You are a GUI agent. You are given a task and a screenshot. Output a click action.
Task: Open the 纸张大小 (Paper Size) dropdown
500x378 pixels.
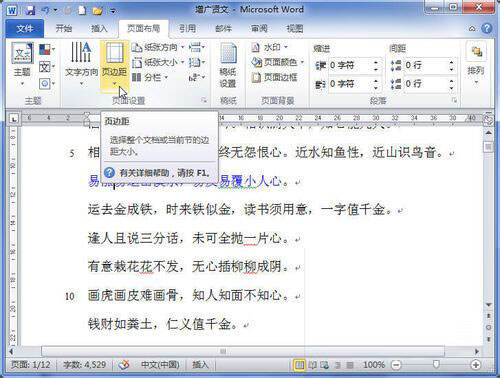158,62
